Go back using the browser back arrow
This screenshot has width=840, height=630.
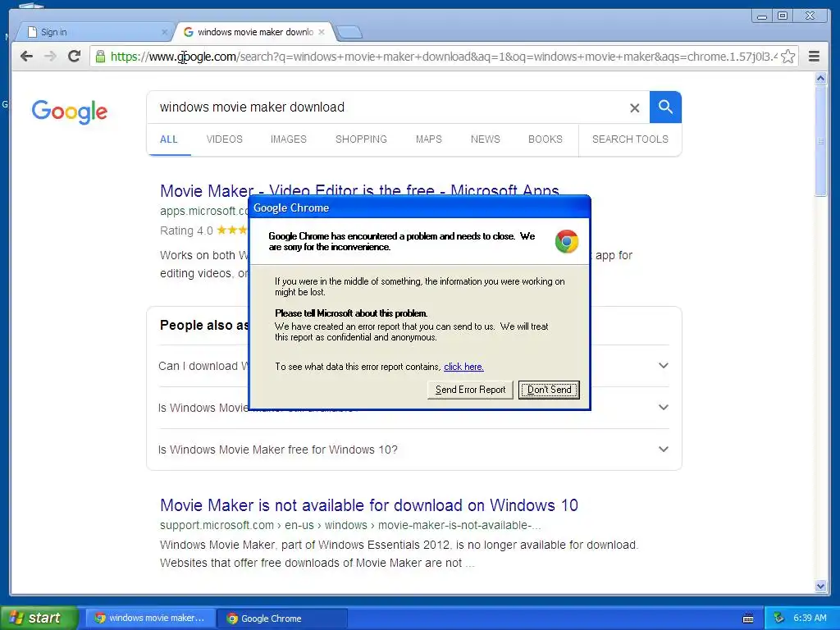click(x=26, y=57)
